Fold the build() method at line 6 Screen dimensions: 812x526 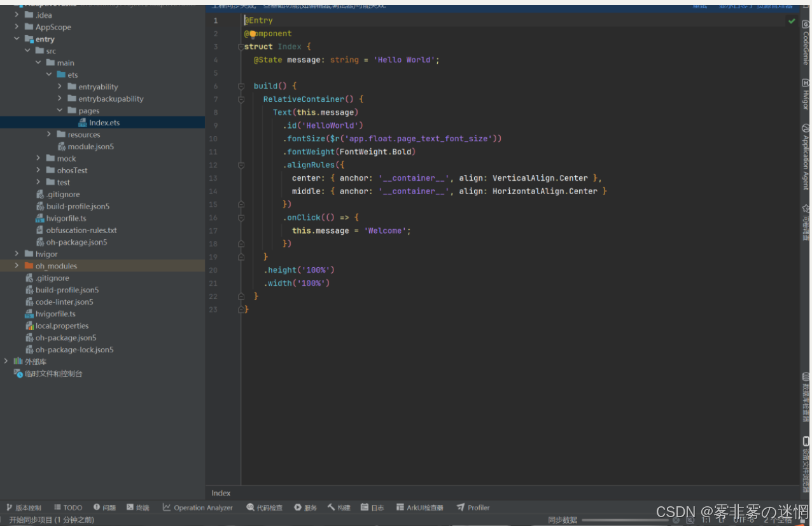pos(241,87)
